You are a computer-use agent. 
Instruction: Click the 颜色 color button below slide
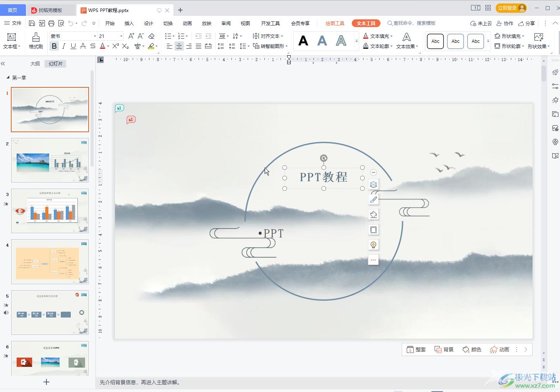pyautogui.click(x=472, y=349)
